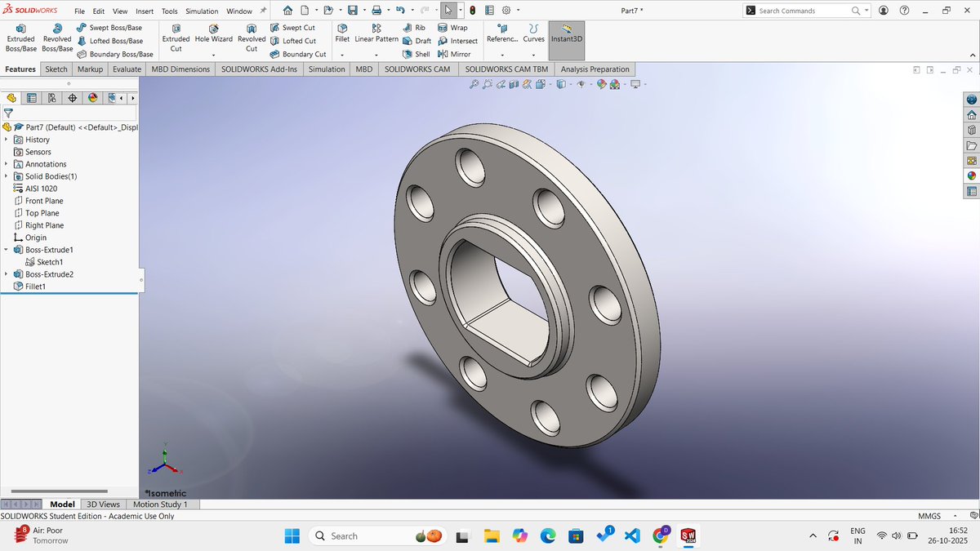Run the Intersect tool
Image resolution: width=980 pixels, height=551 pixels.
coord(457,41)
